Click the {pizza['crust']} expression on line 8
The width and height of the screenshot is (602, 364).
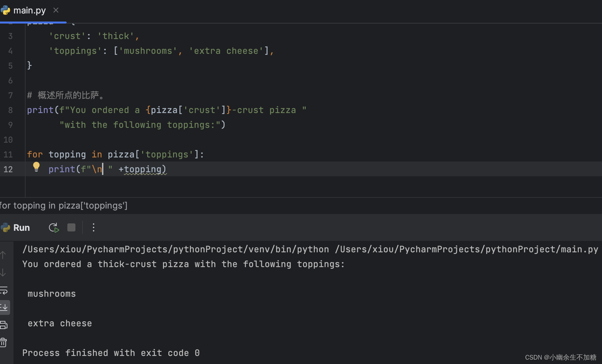pyautogui.click(x=189, y=110)
